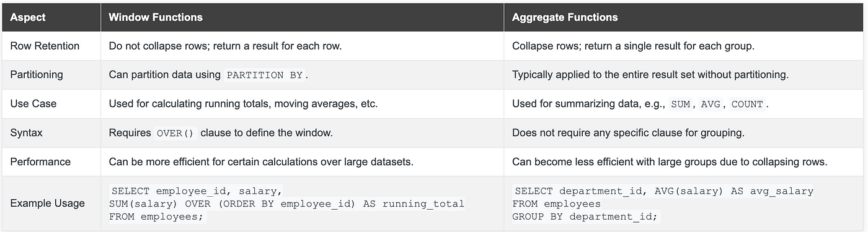Screen dimensions: 868x232
Task: Click the OVER() code snippet
Action: [176, 132]
